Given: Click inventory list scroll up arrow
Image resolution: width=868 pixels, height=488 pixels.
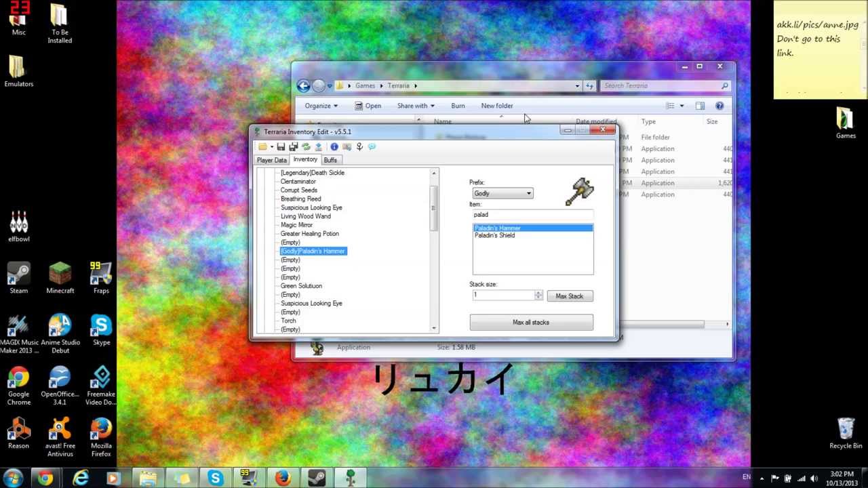Looking at the screenshot, I should click(x=434, y=174).
